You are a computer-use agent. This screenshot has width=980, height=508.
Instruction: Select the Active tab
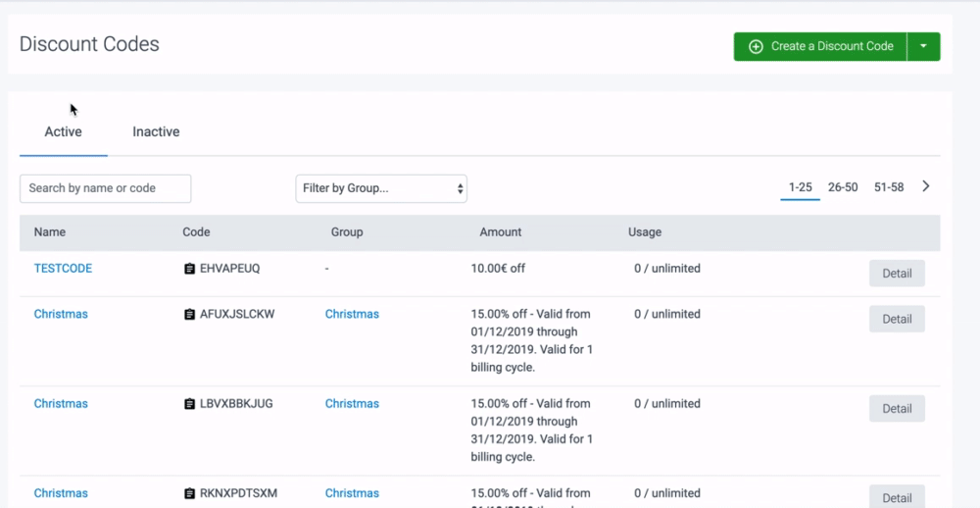(x=64, y=131)
